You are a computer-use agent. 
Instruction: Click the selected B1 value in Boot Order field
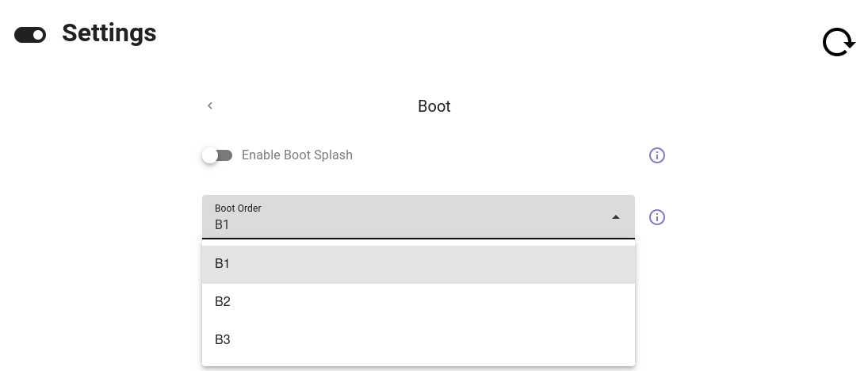coord(222,225)
